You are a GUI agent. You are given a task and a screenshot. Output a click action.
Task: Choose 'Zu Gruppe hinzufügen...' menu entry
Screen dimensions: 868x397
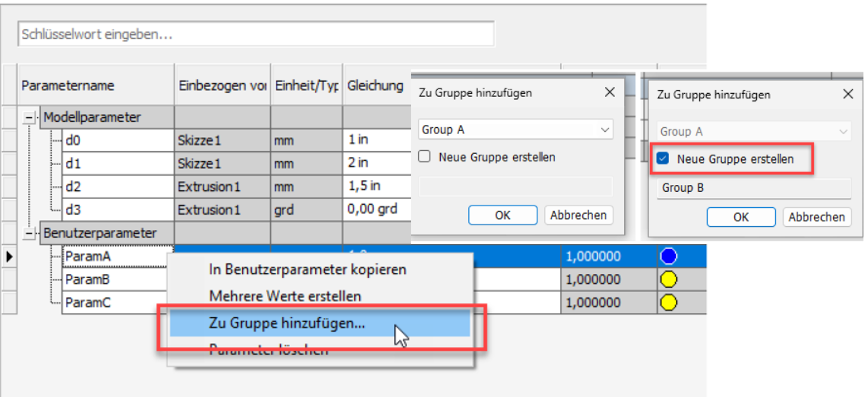(x=320, y=323)
